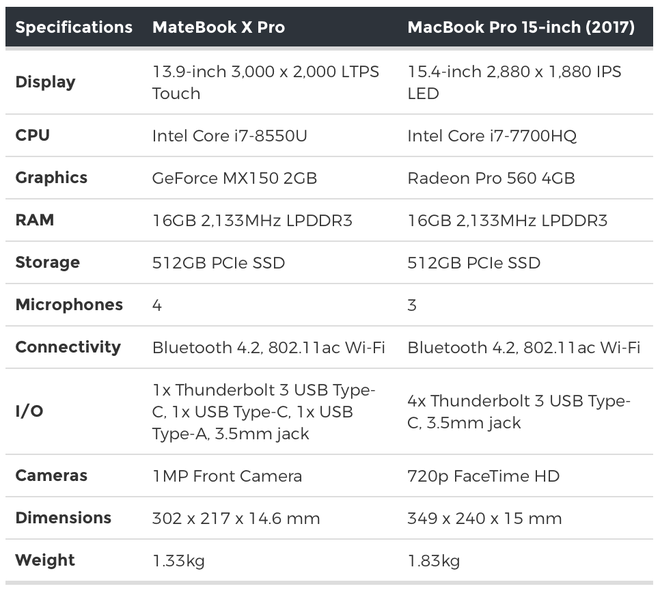Select the MateBook X Pro column header
660x593 pixels.
(x=218, y=27)
